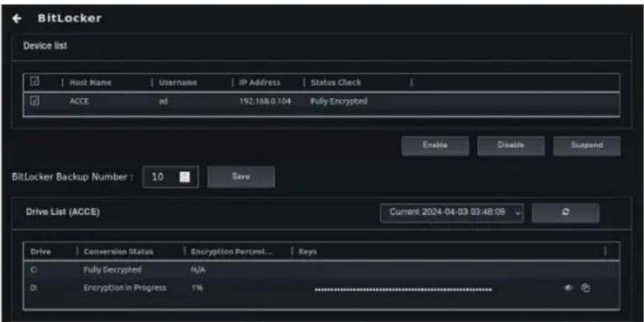Click the Keys column header
644x322 pixels.
[x=308, y=252]
